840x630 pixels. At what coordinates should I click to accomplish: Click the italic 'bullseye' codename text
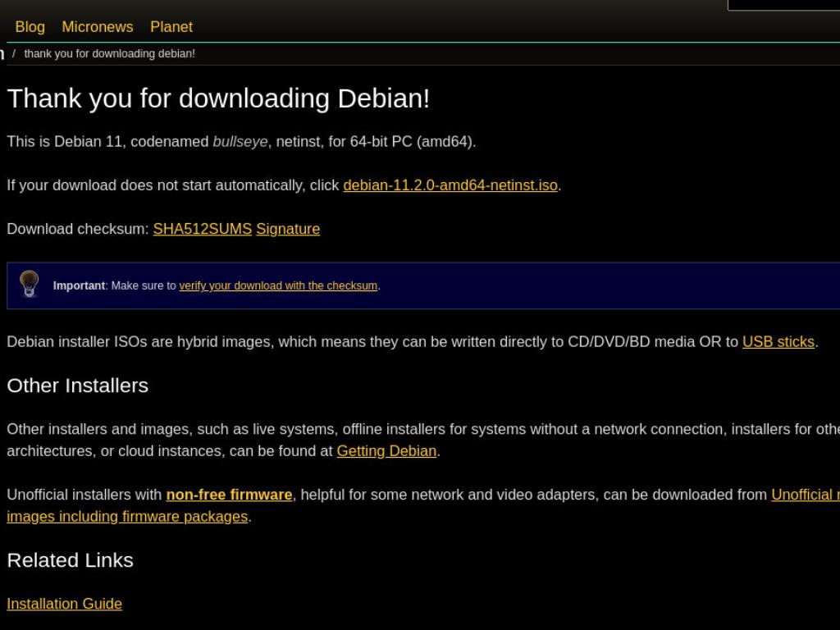(240, 141)
